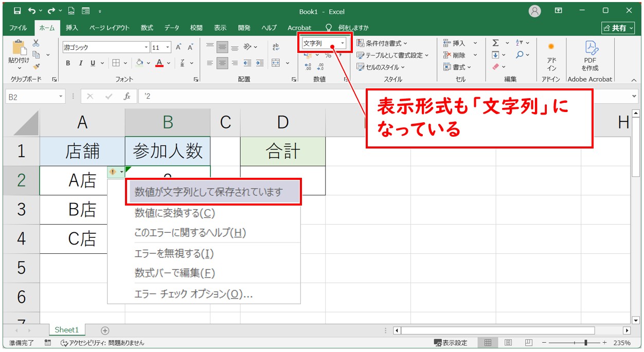Toggle Italic formatting
The height and width of the screenshot is (352, 644).
click(80, 63)
